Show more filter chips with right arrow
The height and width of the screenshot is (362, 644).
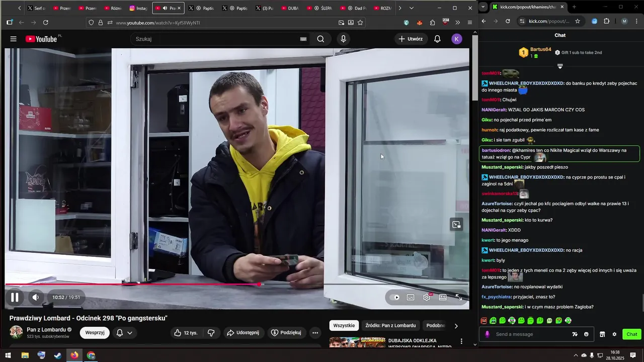click(x=456, y=326)
